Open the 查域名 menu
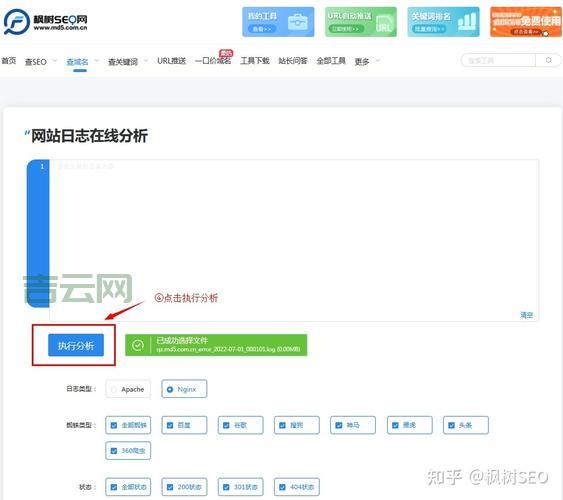Image resolution: width=563 pixels, height=500 pixels. (x=77, y=62)
